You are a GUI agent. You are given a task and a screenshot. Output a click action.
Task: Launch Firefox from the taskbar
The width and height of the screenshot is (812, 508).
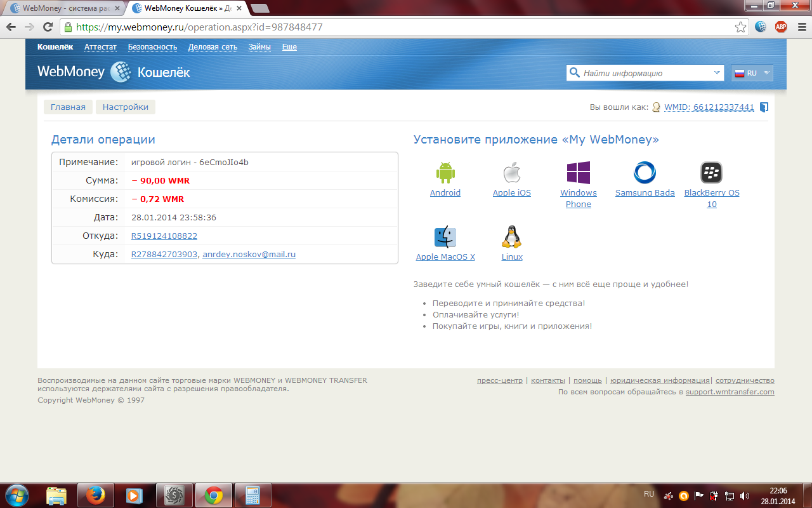point(96,495)
